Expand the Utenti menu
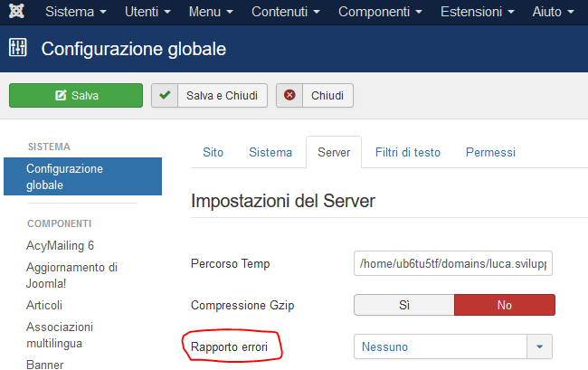The width and height of the screenshot is (588, 370). click(147, 12)
